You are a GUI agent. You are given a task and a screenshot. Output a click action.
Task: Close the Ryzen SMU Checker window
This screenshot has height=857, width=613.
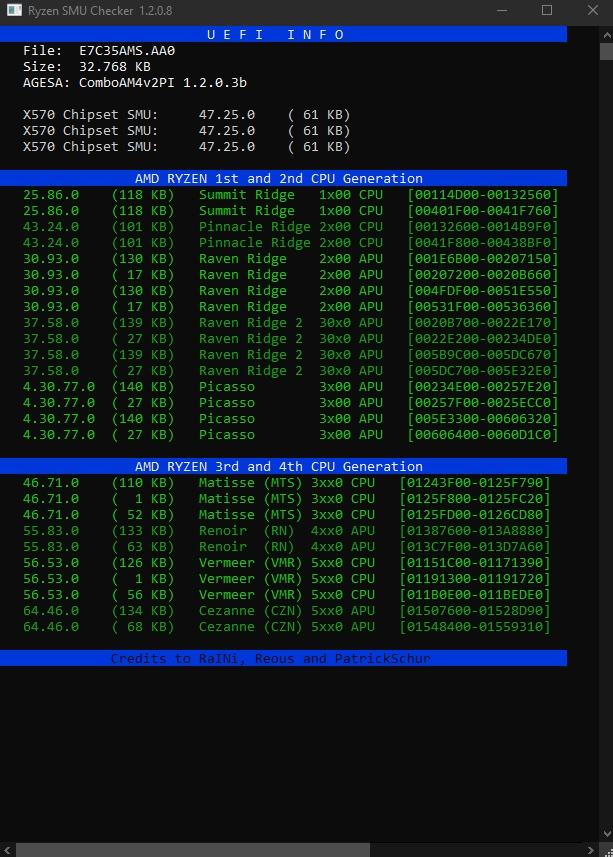tap(592, 10)
